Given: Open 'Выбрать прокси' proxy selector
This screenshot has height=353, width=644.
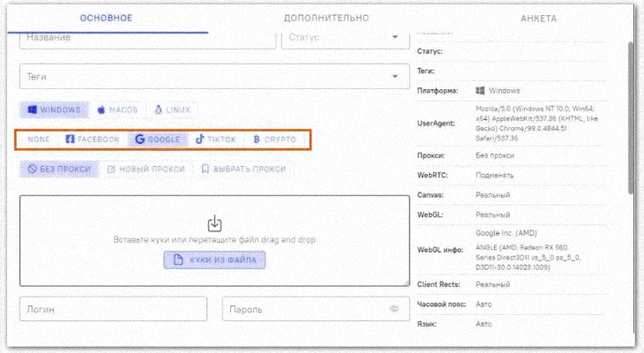Looking at the screenshot, I should click(x=243, y=169).
